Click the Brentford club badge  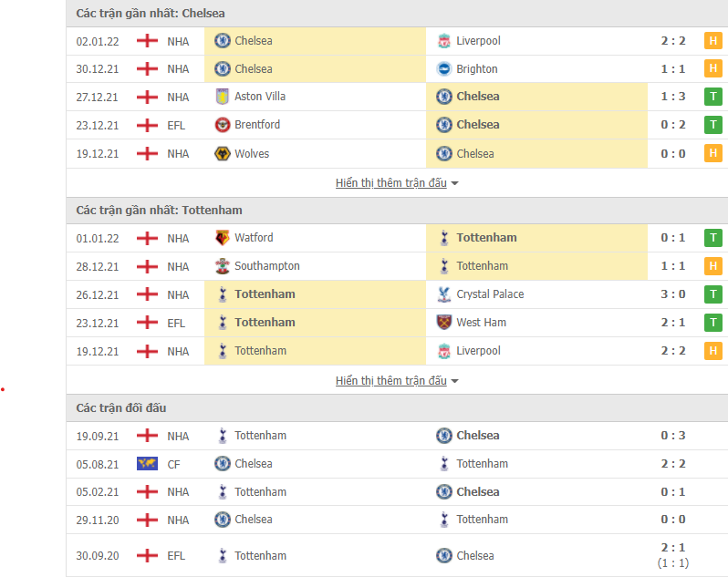223,125
